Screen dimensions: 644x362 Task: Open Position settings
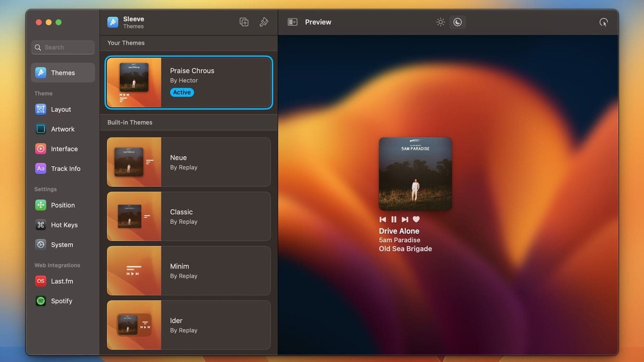[x=63, y=205]
